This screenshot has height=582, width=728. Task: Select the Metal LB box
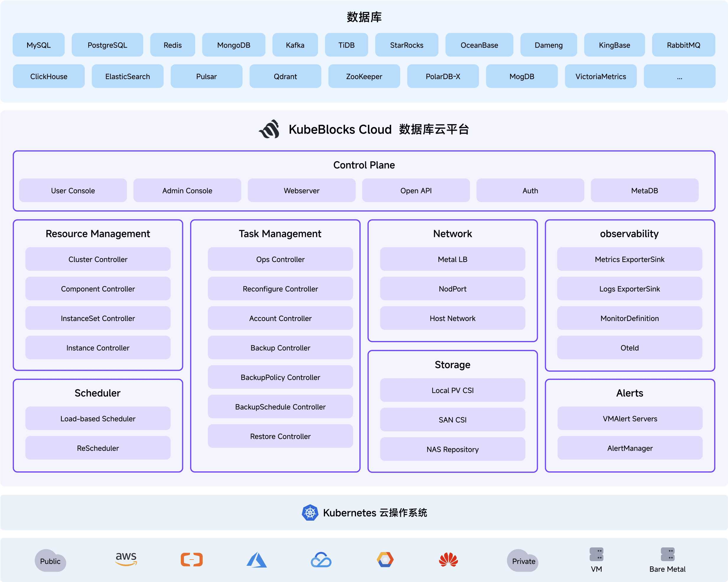(453, 259)
